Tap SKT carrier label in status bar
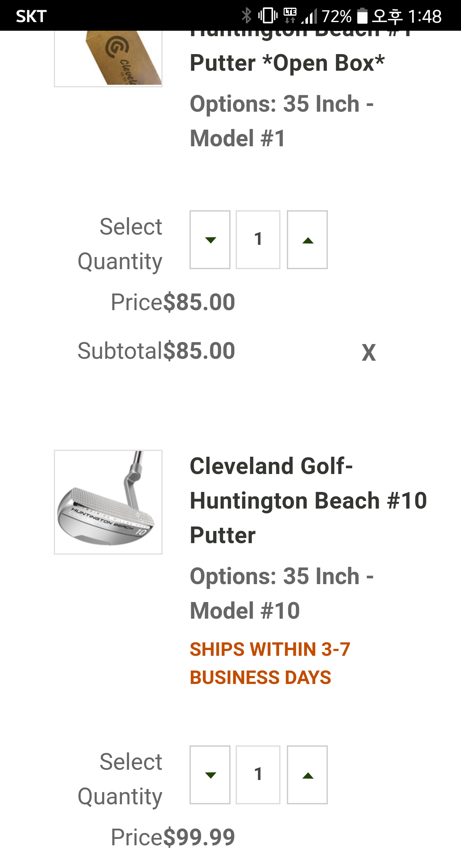Screen dimensions: 461x868 (x=31, y=16)
